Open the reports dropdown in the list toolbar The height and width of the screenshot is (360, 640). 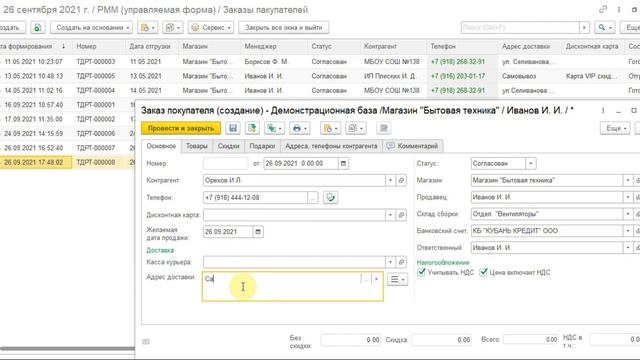173,27
